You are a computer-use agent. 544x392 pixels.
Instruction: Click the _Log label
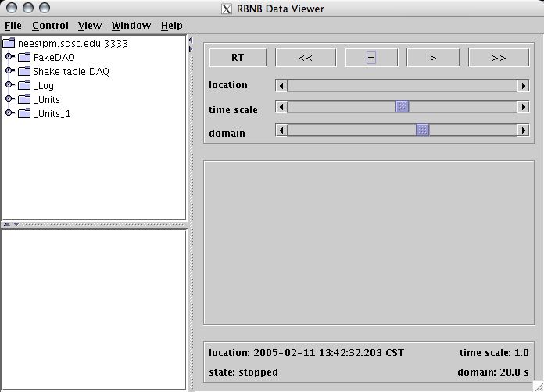pos(44,86)
